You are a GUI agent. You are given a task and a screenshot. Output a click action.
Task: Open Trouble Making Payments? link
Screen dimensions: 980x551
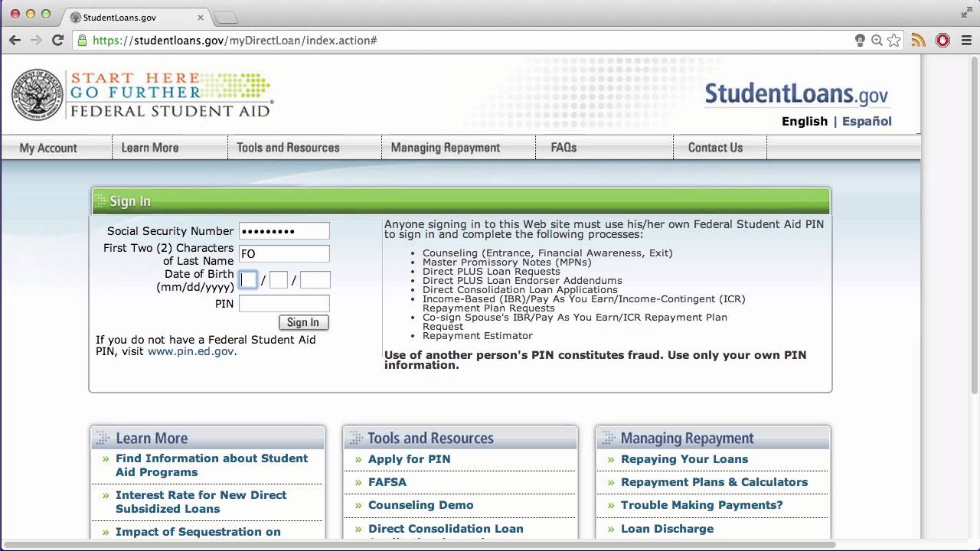tap(701, 505)
